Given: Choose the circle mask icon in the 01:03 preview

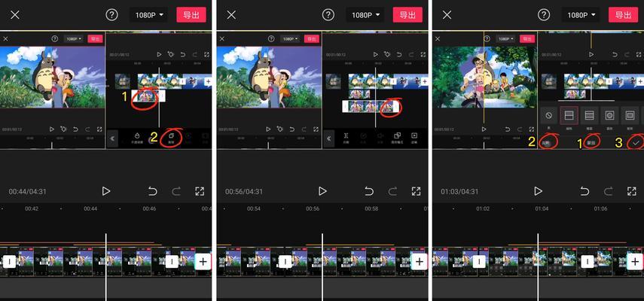Looking at the screenshot, I should (x=609, y=116).
